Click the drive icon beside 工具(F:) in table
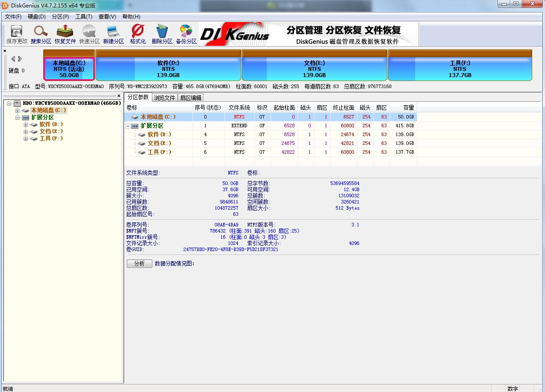 pos(142,152)
